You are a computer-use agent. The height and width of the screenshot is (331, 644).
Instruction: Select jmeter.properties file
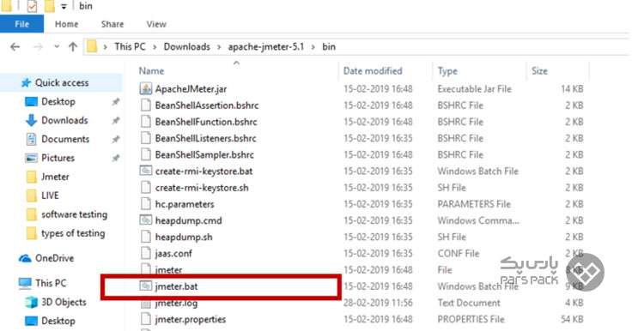coord(190,319)
